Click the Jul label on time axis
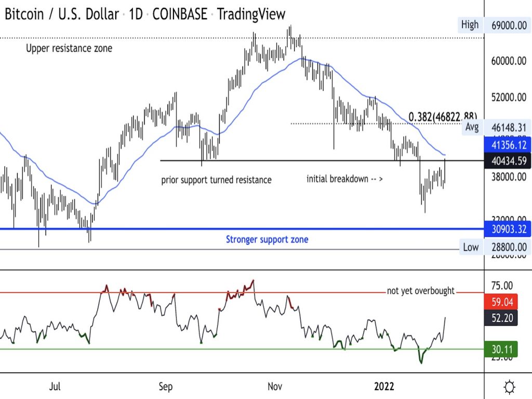Screen dimensions: 532x399 click(x=55, y=387)
